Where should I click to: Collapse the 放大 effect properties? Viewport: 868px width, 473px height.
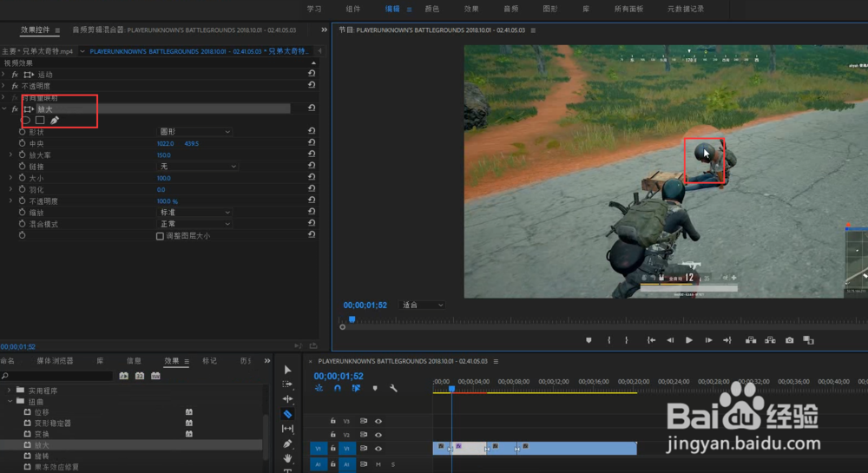click(x=3, y=109)
